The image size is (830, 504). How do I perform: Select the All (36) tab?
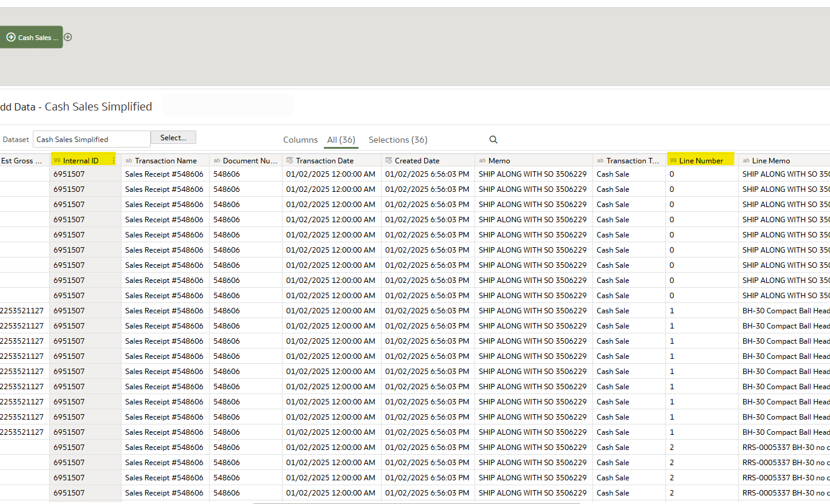[341, 140]
